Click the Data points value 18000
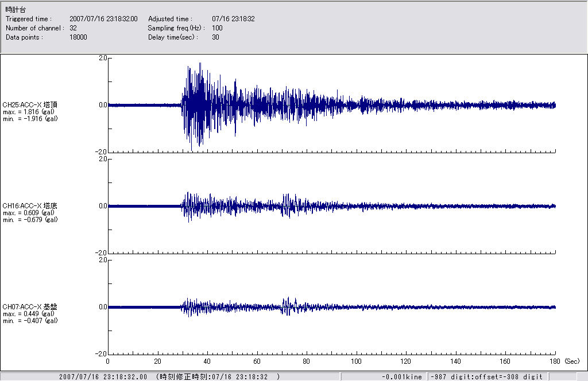 pos(78,37)
